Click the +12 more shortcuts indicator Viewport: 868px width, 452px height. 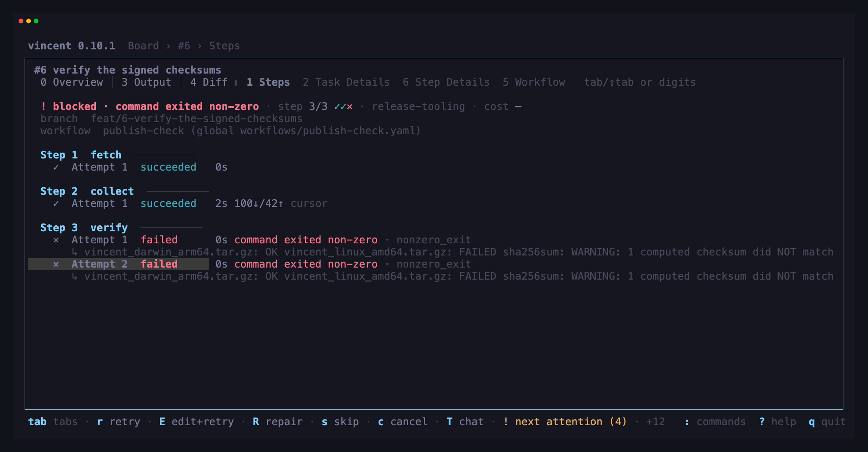click(655, 422)
